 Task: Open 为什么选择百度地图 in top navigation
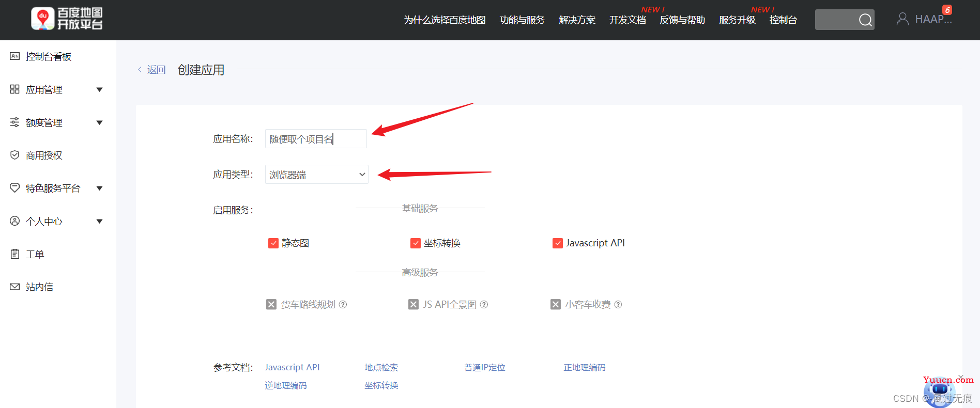coord(445,20)
